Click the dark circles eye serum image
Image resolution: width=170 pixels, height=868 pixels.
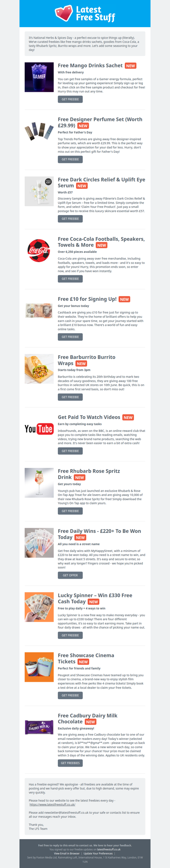coord(39,190)
